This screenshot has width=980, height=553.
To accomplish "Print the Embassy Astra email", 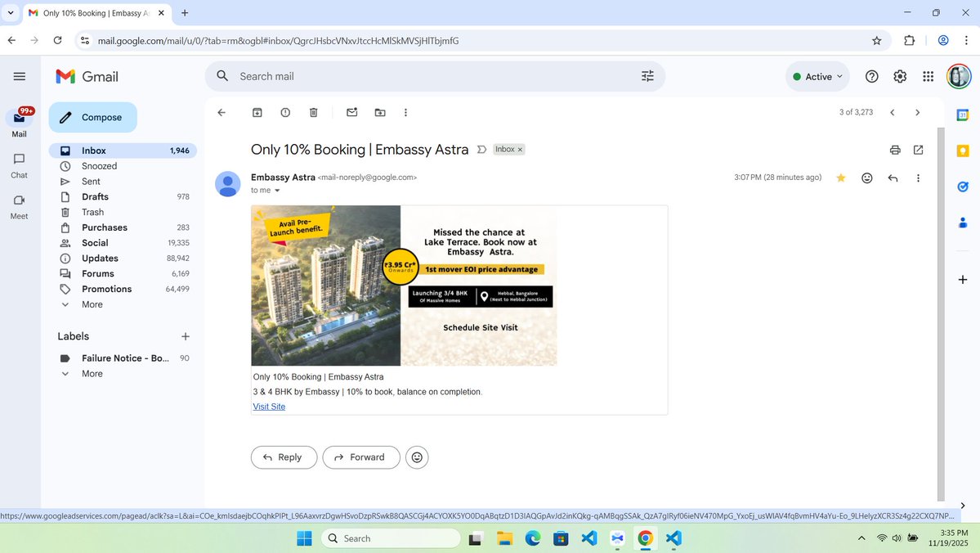I will 894,150.
